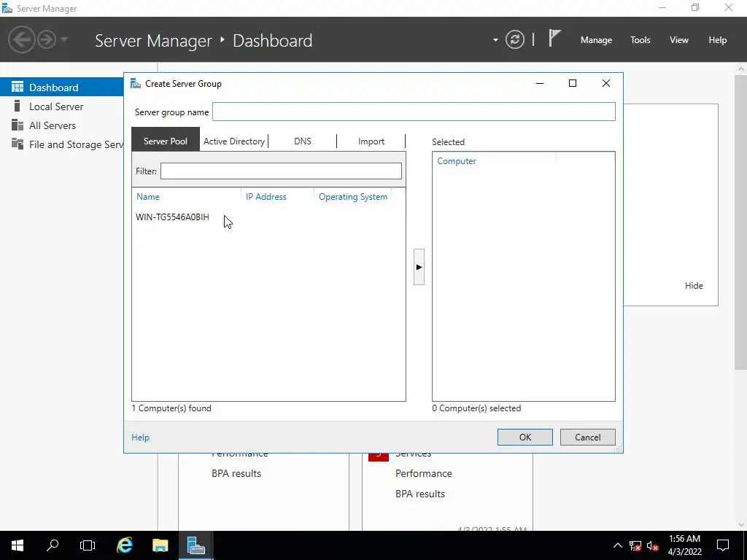Open the View menu
Screen dimensions: 747x560
[679, 40]
